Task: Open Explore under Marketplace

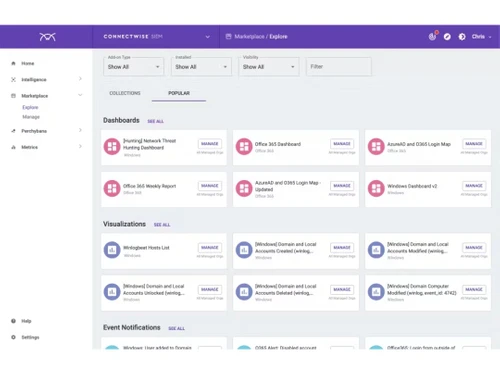Action: coord(30,107)
